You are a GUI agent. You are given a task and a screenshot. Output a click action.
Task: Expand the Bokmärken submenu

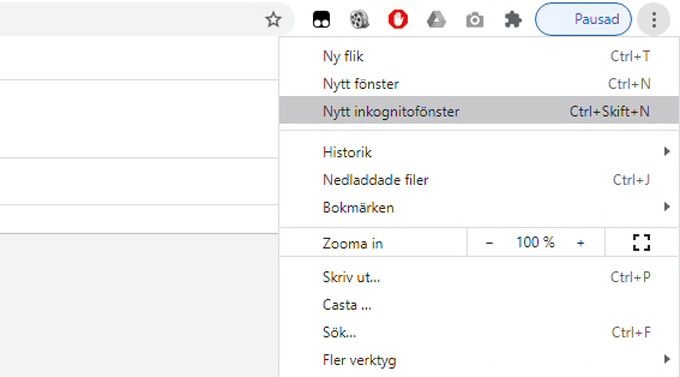coord(479,207)
